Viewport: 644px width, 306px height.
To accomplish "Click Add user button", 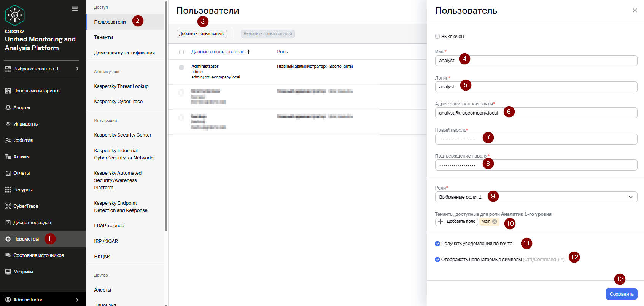I will click(x=202, y=34).
